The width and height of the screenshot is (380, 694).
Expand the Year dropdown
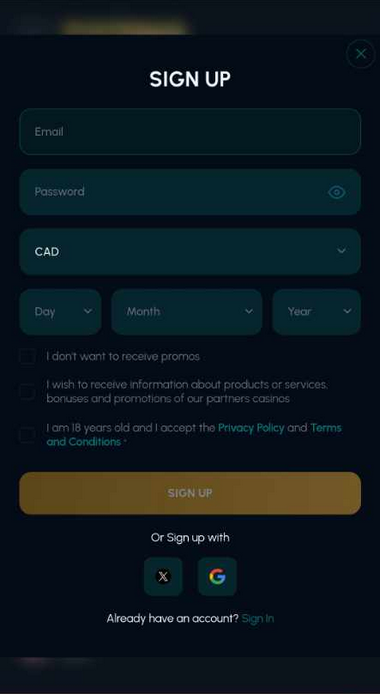316,312
